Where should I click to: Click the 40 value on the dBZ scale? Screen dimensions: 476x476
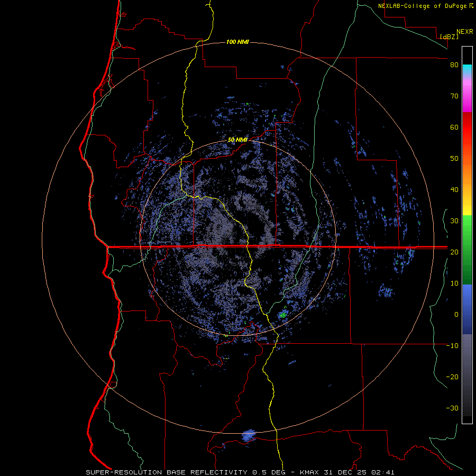[454, 190]
